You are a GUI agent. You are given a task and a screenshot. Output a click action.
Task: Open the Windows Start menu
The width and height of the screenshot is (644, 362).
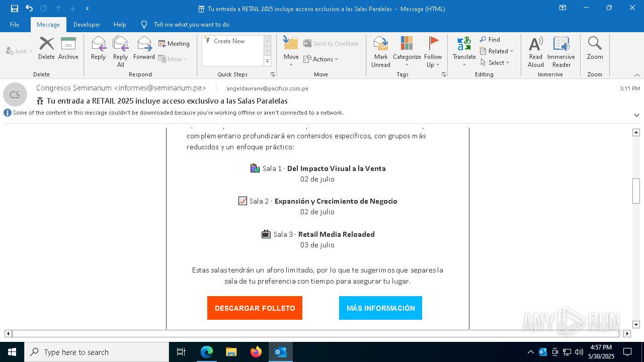point(12,352)
